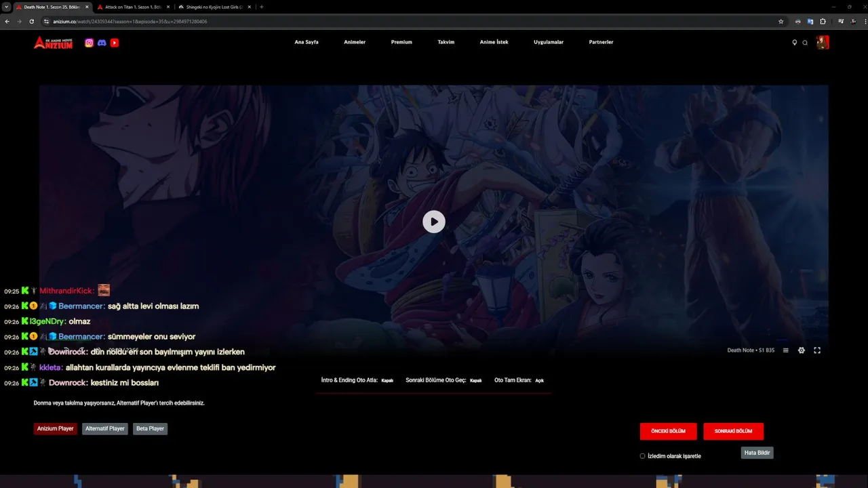Click Beermancer's 'sağ altta levi' message
Viewport: 868px width, 488px height.
tap(153, 306)
